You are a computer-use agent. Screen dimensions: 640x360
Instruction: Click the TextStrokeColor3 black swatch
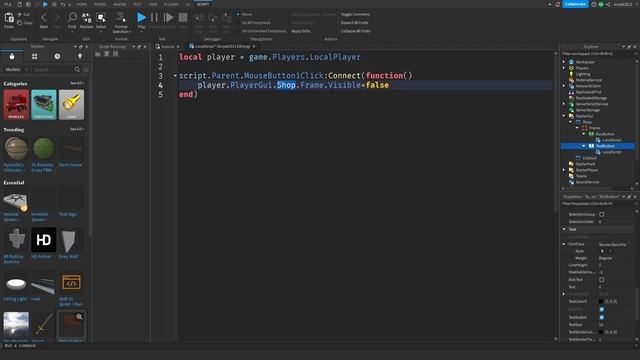tap(601, 332)
